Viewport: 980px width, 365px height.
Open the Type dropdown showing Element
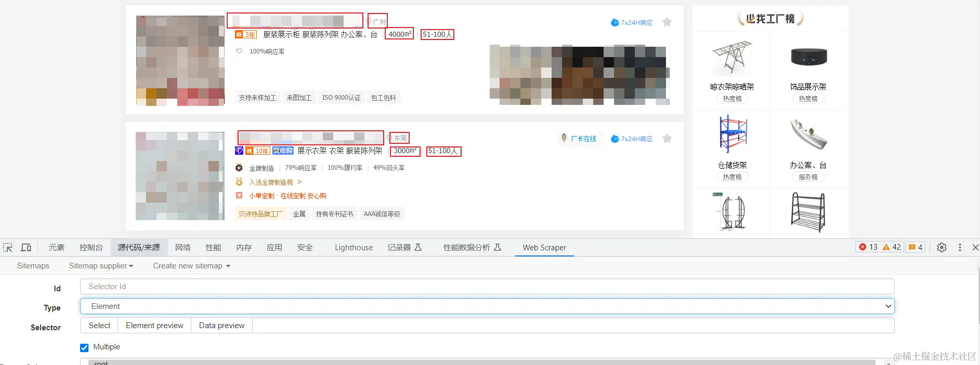click(x=487, y=306)
